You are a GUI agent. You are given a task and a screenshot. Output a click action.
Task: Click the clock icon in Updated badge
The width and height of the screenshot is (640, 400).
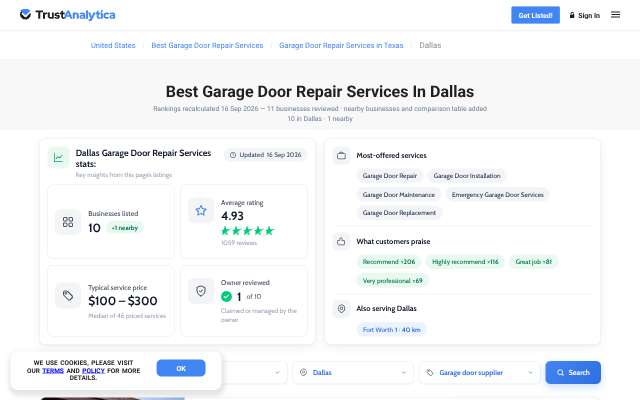pos(233,155)
